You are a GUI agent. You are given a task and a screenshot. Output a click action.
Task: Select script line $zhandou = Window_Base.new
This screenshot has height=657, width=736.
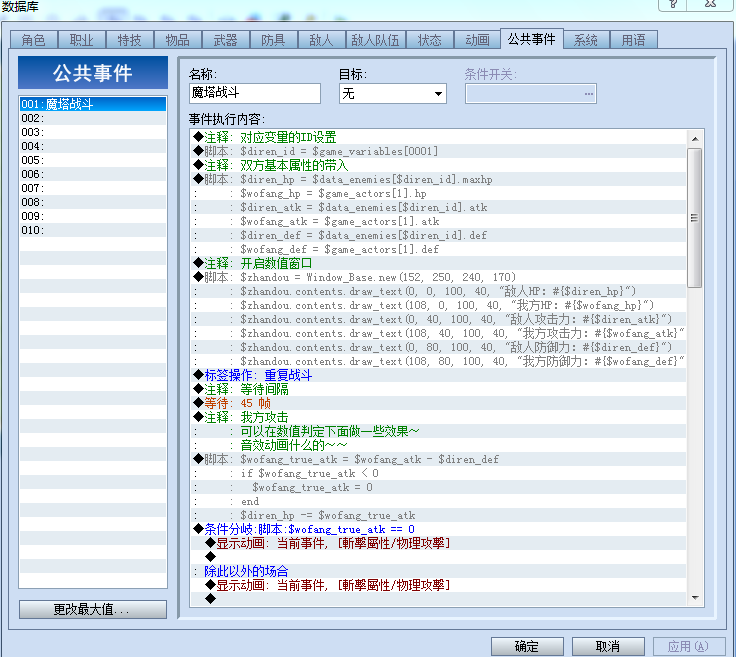[x=438, y=277]
